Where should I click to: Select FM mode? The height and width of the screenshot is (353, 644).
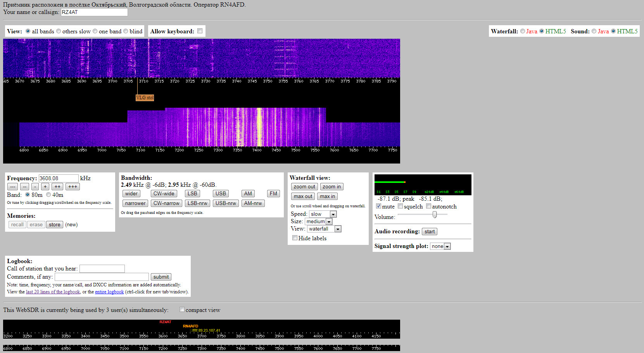click(x=274, y=194)
